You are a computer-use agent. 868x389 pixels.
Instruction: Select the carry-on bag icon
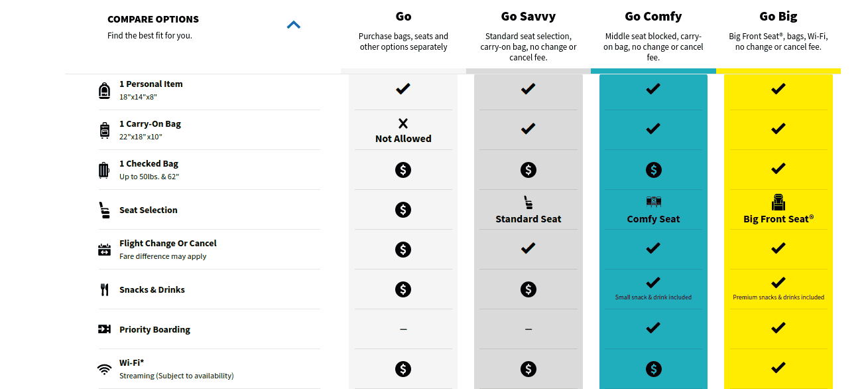point(104,129)
